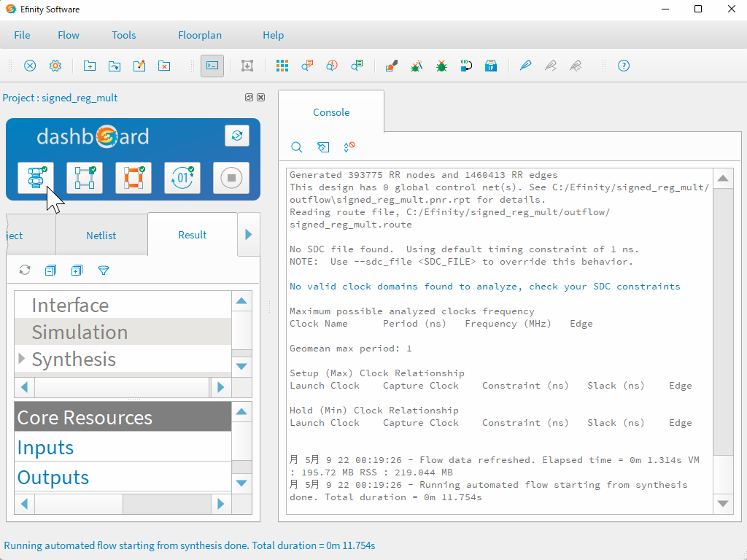Click the down arrow of the Result tree scrollbar
Image resolution: width=747 pixels, height=560 pixels.
point(241,367)
